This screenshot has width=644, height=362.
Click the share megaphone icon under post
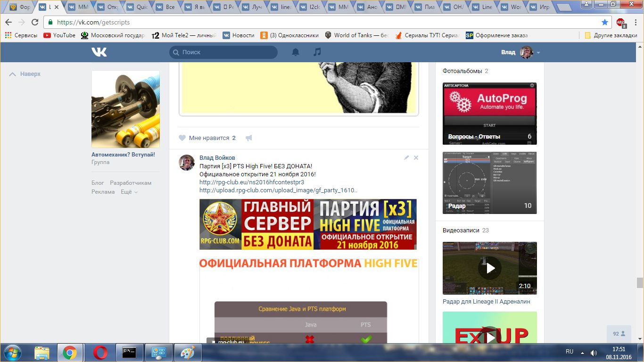pos(249,138)
